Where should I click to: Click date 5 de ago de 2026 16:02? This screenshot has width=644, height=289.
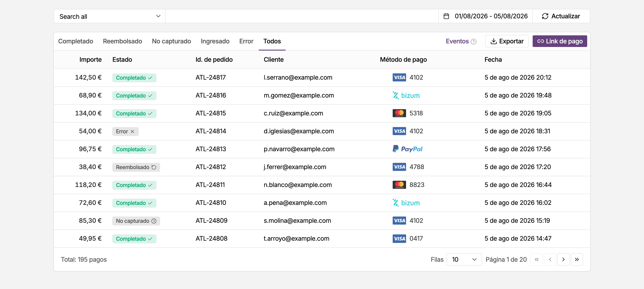coord(518,203)
